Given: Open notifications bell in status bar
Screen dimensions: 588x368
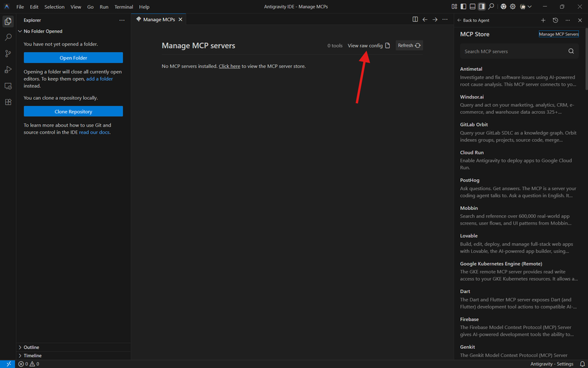Looking at the screenshot, I should tap(582, 364).
